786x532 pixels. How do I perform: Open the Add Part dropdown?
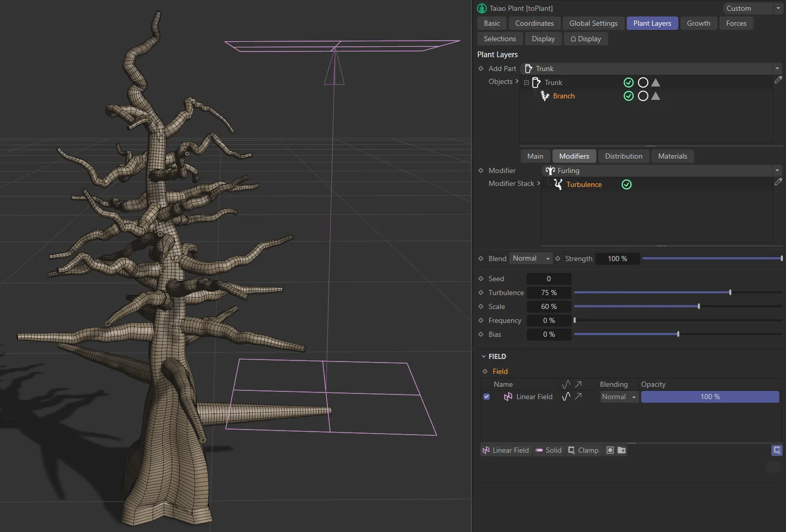pyautogui.click(x=777, y=68)
